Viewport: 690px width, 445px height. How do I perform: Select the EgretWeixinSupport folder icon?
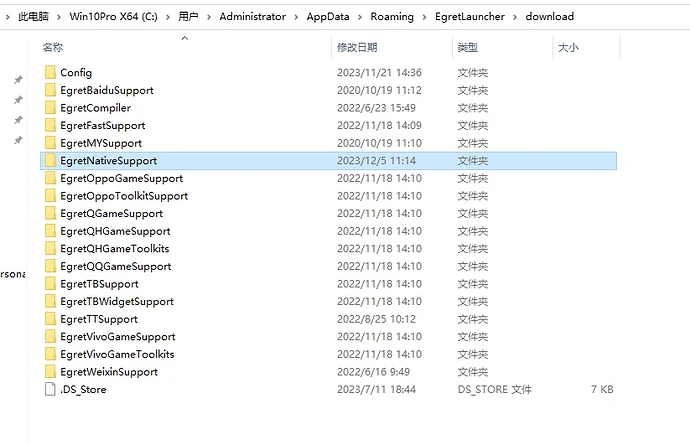[50, 371]
